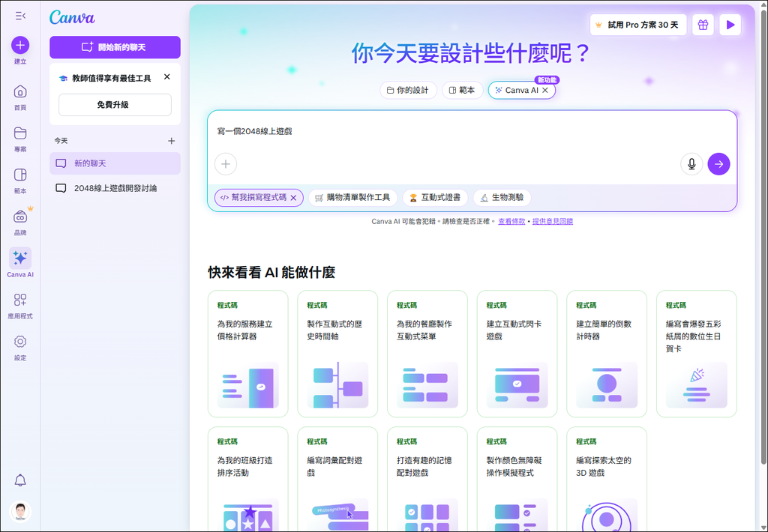Open the 查看條款 link
This screenshot has height=532, width=768.
[511, 222]
